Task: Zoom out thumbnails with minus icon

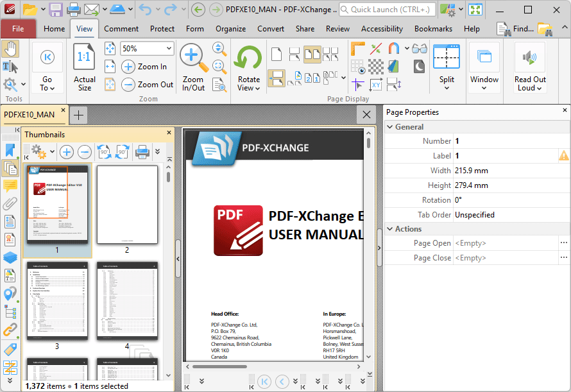Action: tap(85, 152)
